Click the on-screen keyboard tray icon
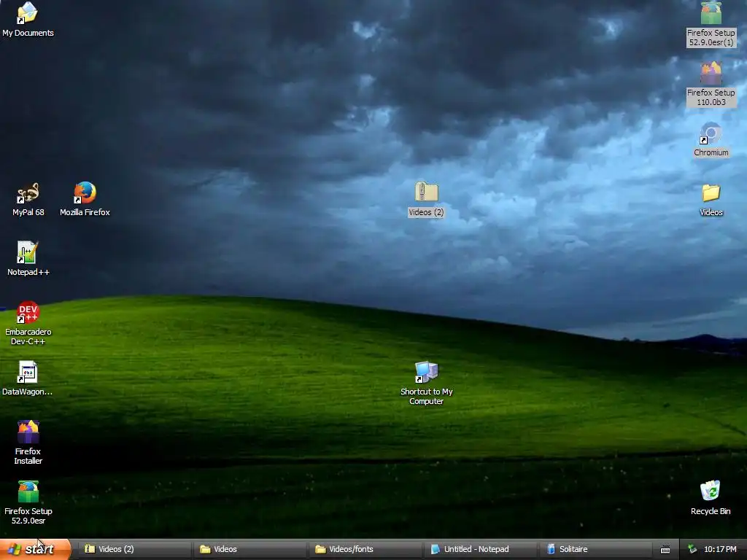 point(665,550)
